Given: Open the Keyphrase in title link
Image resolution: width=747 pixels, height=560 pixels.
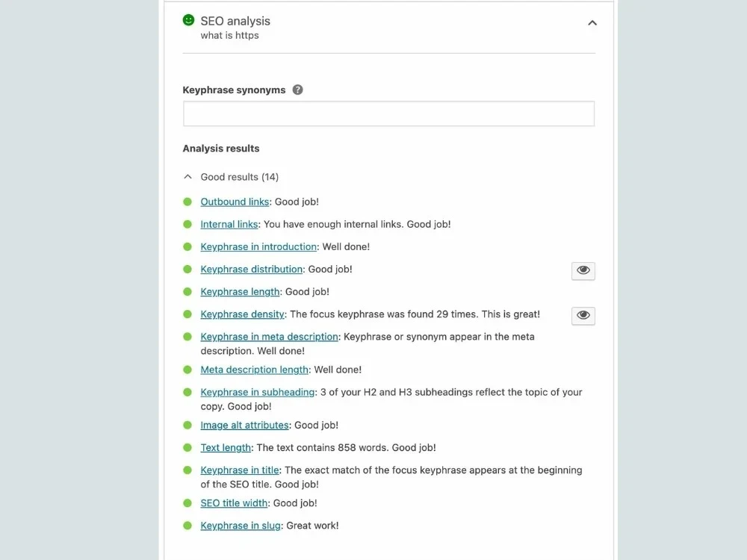Looking at the screenshot, I should (x=240, y=470).
